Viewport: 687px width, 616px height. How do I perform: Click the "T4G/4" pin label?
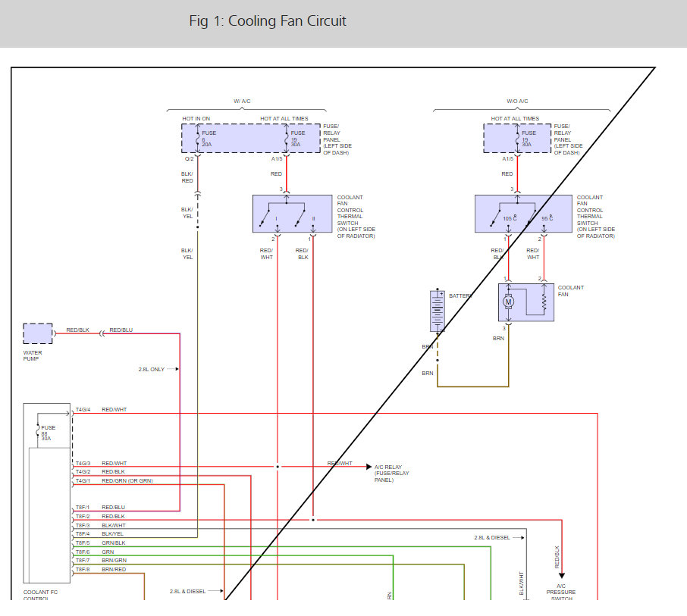coord(83,410)
